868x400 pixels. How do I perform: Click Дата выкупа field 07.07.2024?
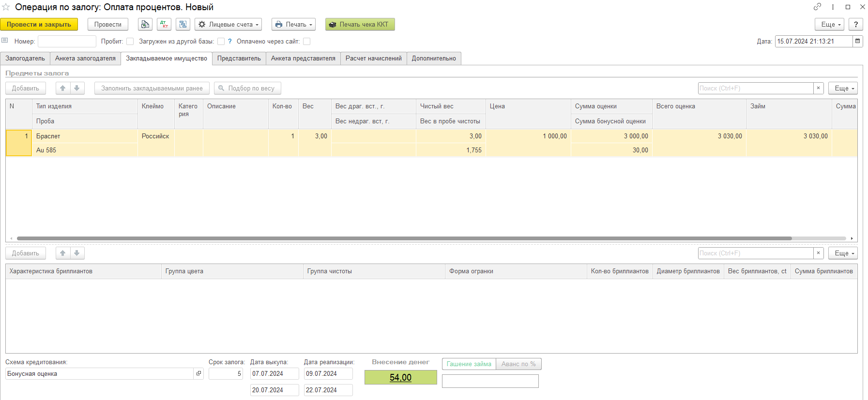274,373
